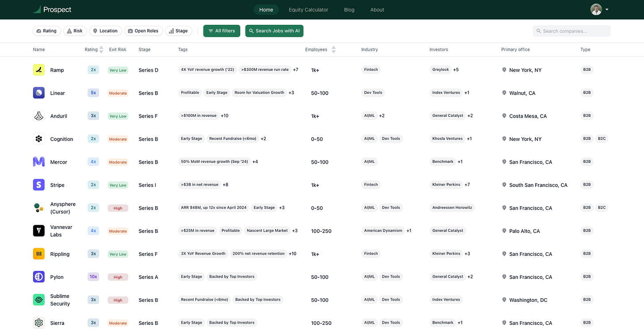644x331 pixels.
Task: Open the Anduril company logo
Action: point(39,116)
